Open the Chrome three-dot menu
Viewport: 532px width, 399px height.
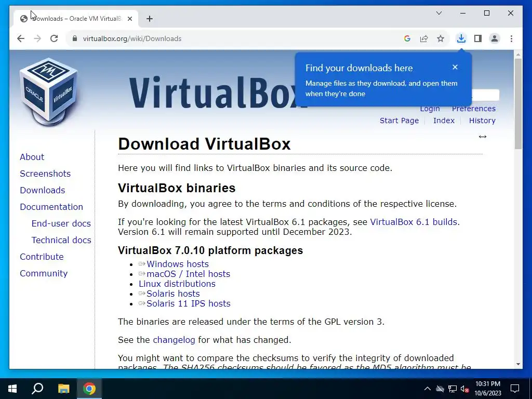coord(511,38)
